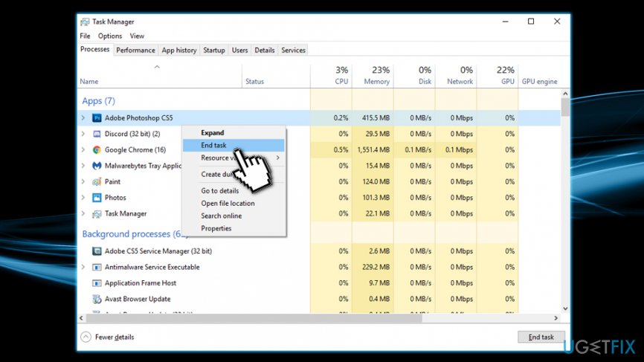Switch to the Performance tab
Screen dimensions: 644x362
coord(135,50)
